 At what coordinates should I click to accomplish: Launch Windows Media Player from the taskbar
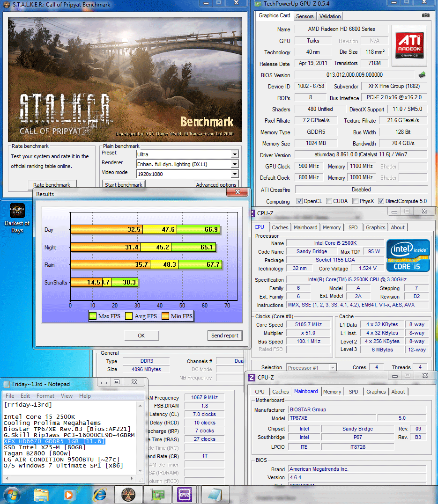pyautogui.click(x=68, y=495)
